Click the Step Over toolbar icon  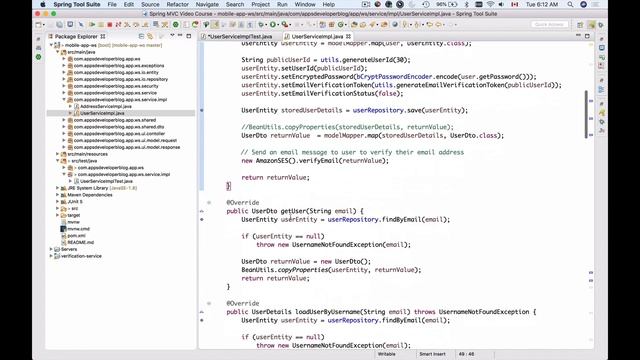click(136, 24)
